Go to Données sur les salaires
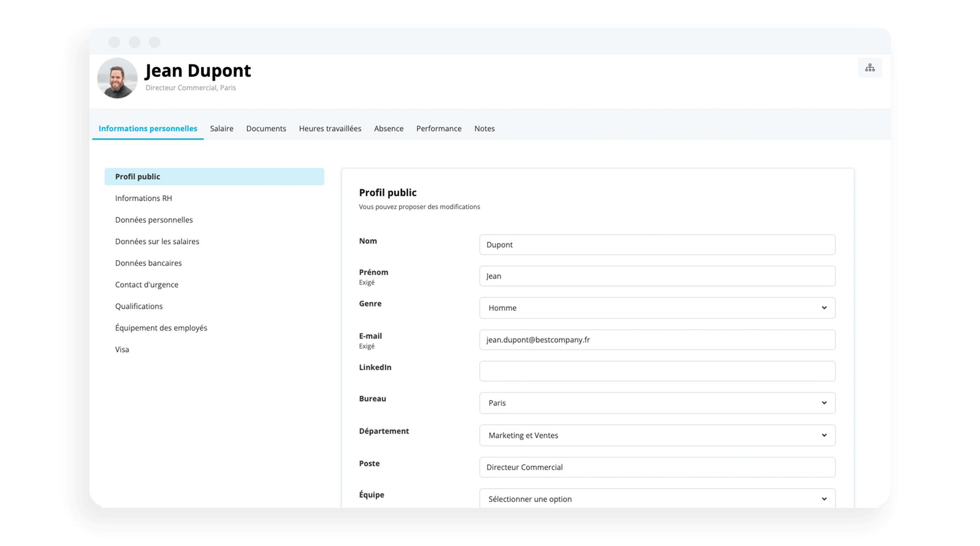Viewport: 980px width, 546px height. click(157, 242)
